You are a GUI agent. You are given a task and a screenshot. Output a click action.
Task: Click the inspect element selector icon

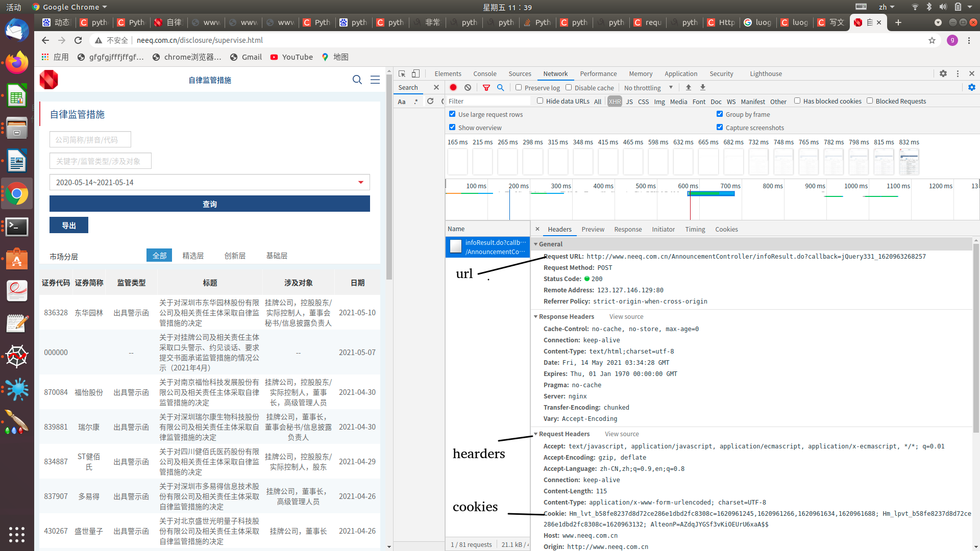point(402,73)
